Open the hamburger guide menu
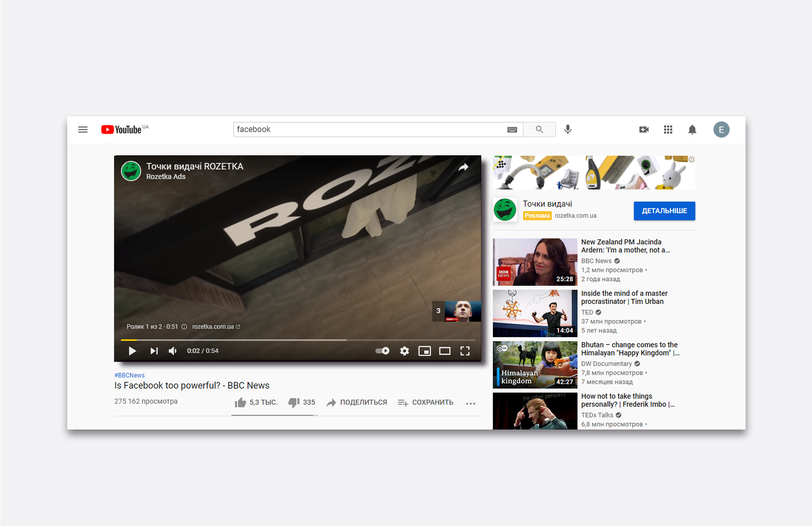812x526 pixels. point(83,129)
